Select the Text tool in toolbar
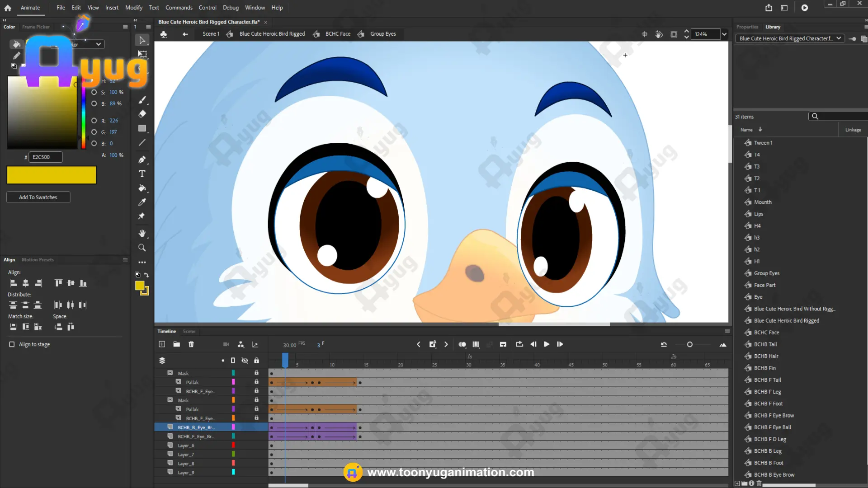The height and width of the screenshot is (488, 868). pyautogui.click(x=142, y=174)
